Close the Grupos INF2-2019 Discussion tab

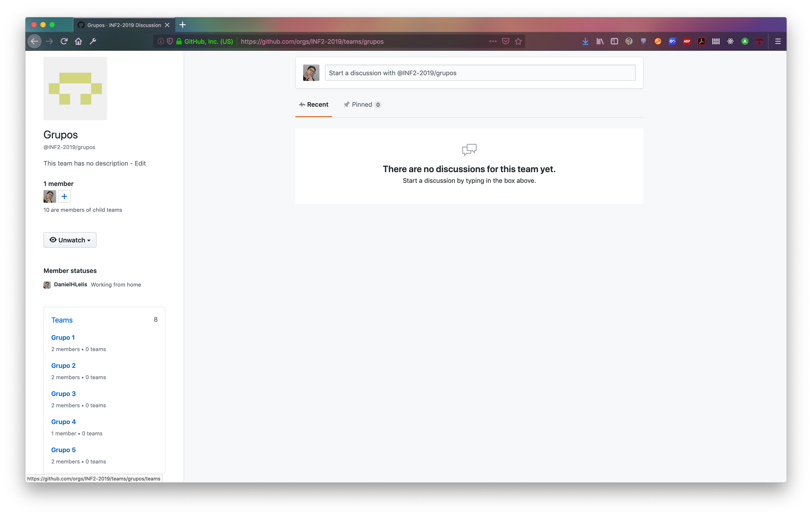[167, 25]
